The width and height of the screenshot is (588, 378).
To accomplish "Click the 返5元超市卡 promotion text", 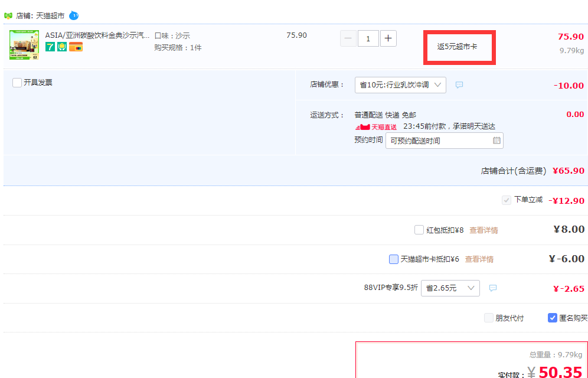I will pos(457,47).
